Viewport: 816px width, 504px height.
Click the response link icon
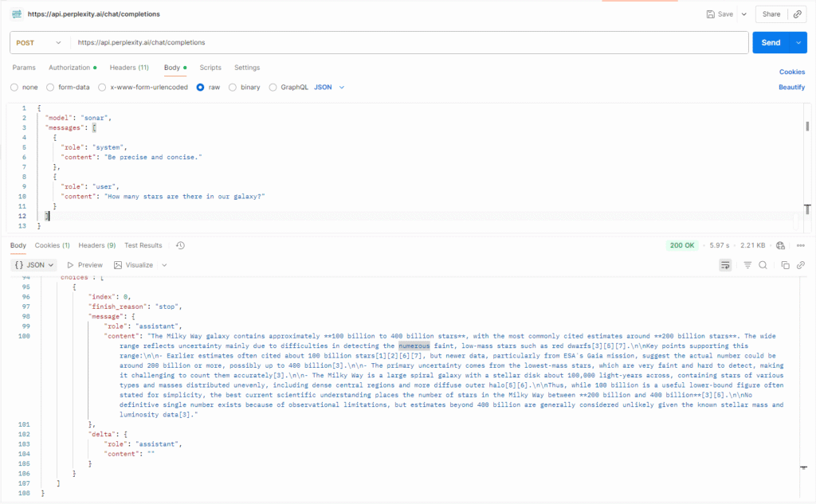point(800,265)
